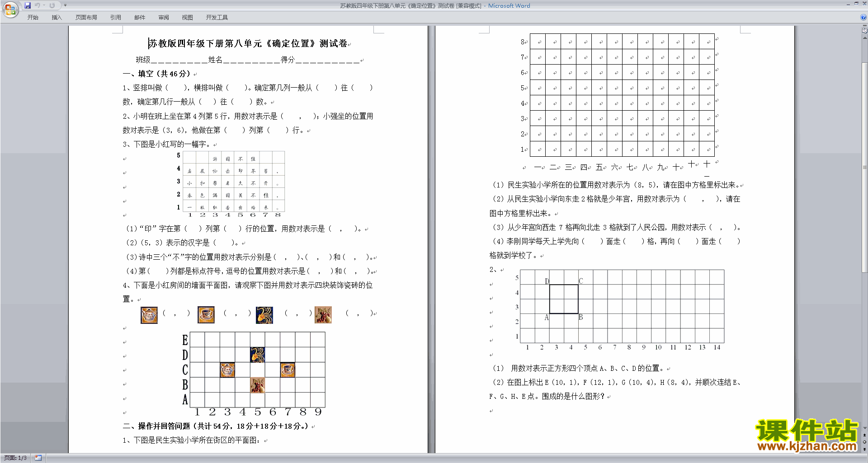The image size is (868, 463).
Task: Redo the last undone action
Action: 52,5
